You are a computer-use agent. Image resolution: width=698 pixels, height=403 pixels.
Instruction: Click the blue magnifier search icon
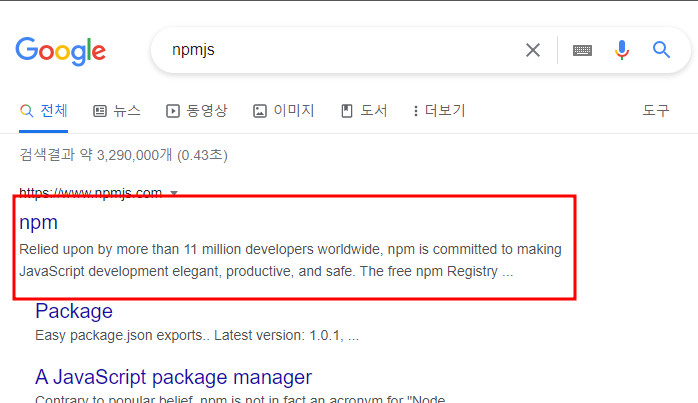point(661,50)
